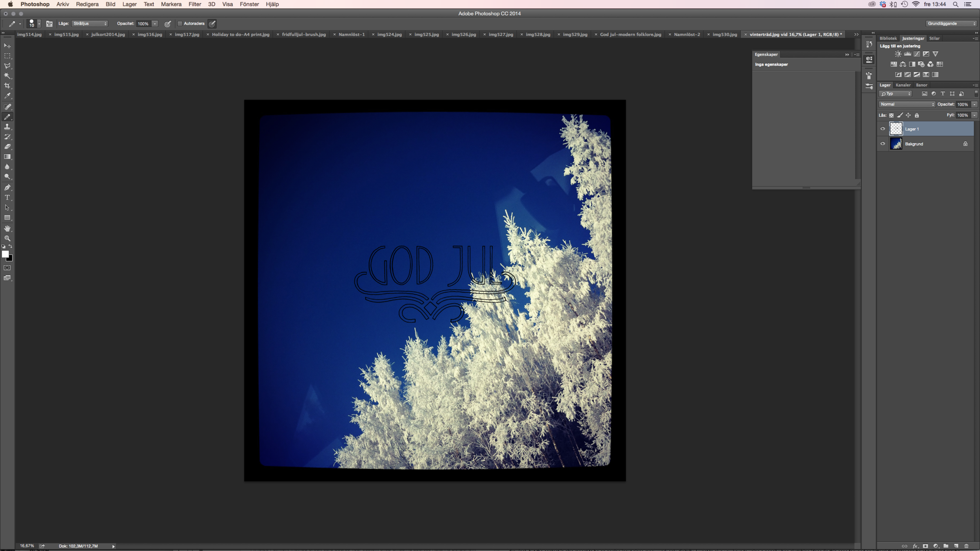Hide the Lager 1 layer
The image size is (980, 551).
(x=883, y=129)
